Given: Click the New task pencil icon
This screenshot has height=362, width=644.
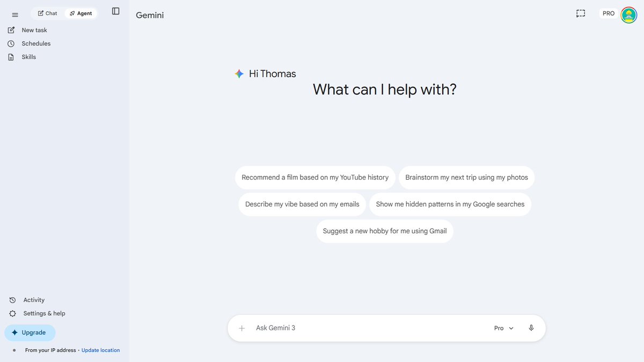Looking at the screenshot, I should (11, 30).
